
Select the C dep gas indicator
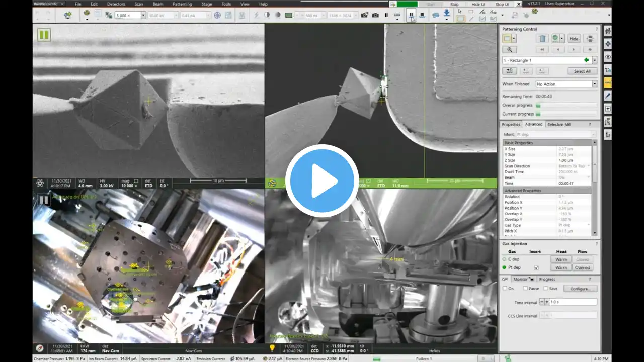pos(505,259)
